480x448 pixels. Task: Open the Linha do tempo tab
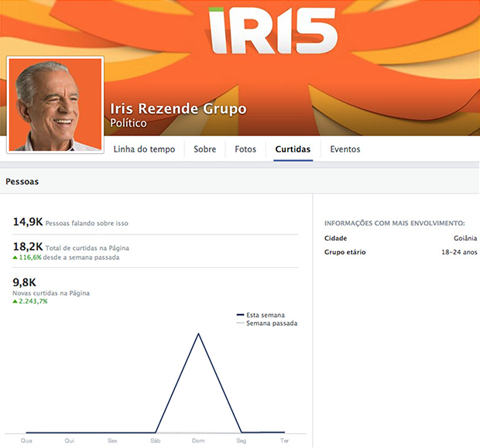[144, 149]
